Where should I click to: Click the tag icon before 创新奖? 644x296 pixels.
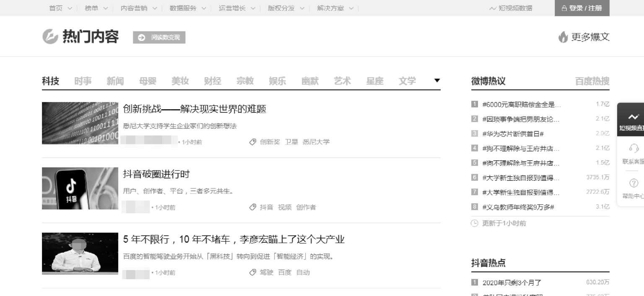(252, 142)
